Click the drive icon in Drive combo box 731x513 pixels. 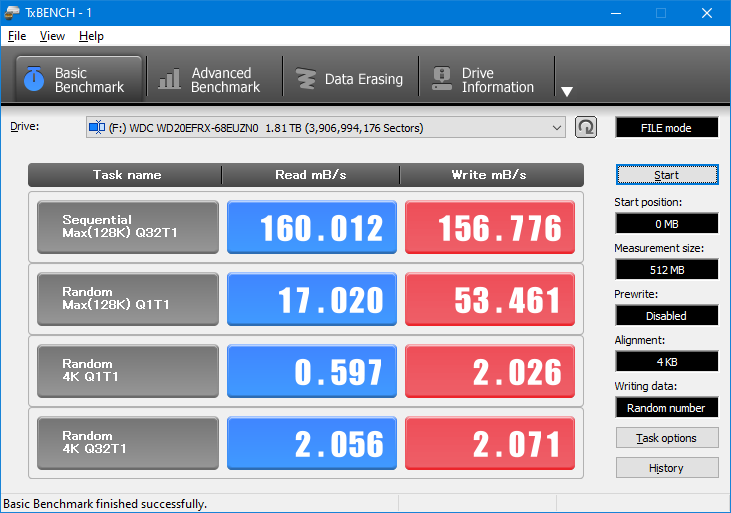point(97,127)
